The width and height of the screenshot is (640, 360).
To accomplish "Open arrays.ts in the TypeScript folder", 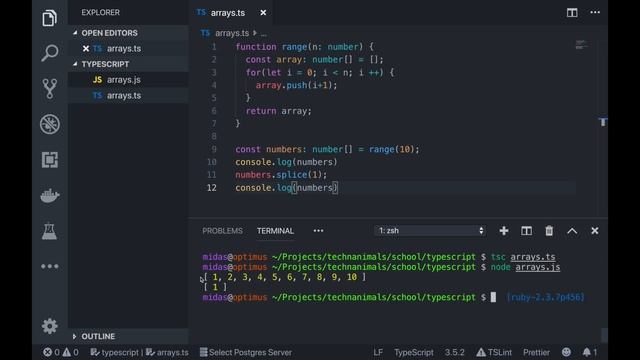I will (124, 96).
